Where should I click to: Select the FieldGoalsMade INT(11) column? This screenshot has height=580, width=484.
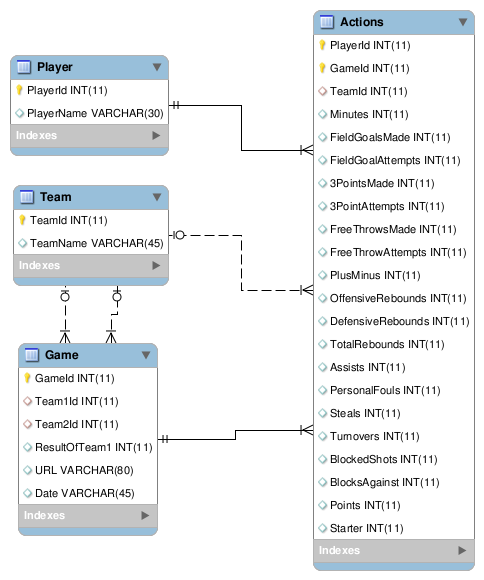[x=394, y=137]
